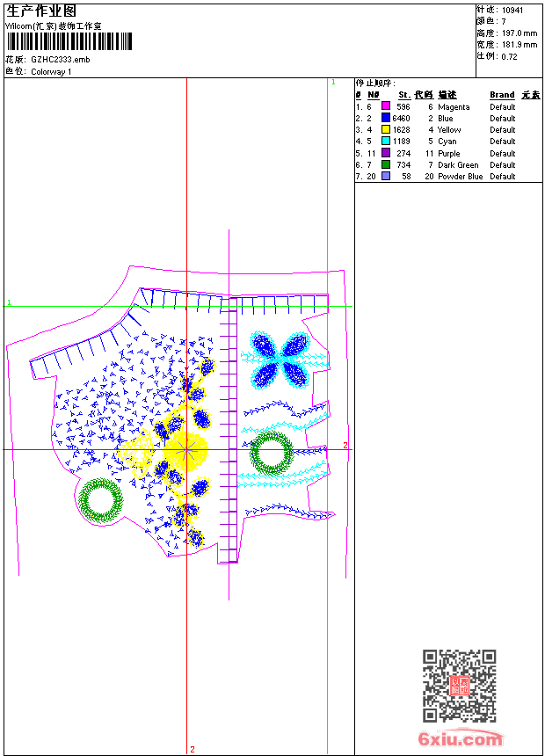Click the 停止顺序 heading
The height and width of the screenshot is (756, 545).
point(375,84)
